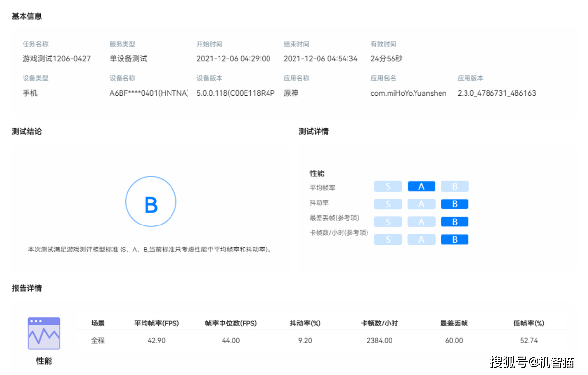Click device version 5.0.0.118(C00E118R4P

point(236,93)
